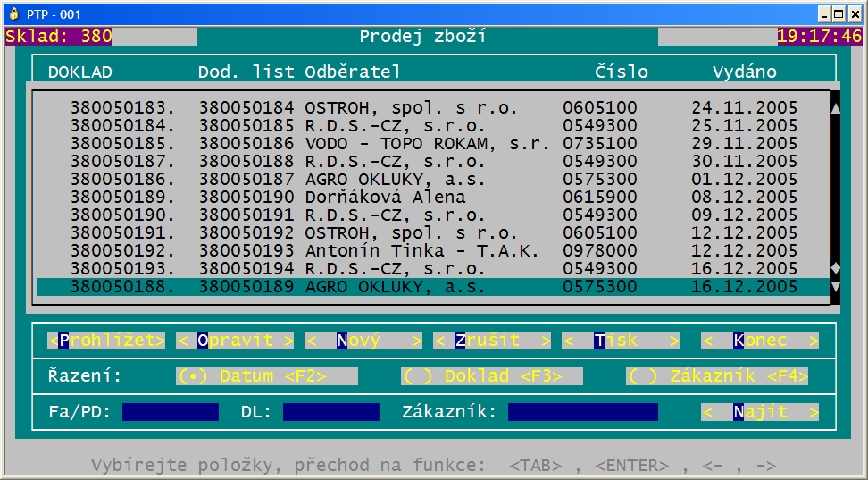
Task: Click the Tisk print button
Action: pyautogui.click(x=621, y=341)
